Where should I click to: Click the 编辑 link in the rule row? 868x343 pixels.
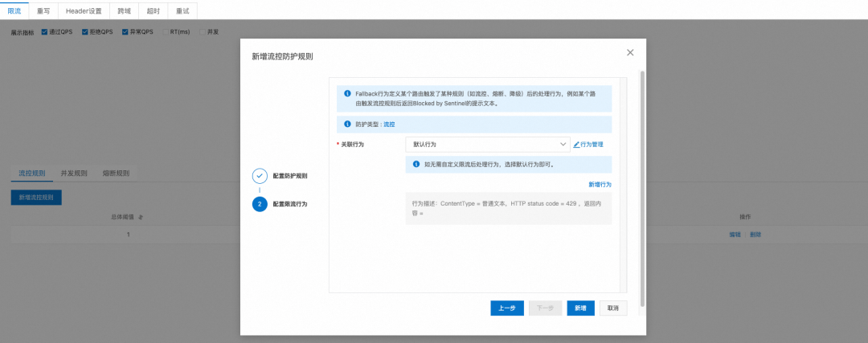click(735, 235)
